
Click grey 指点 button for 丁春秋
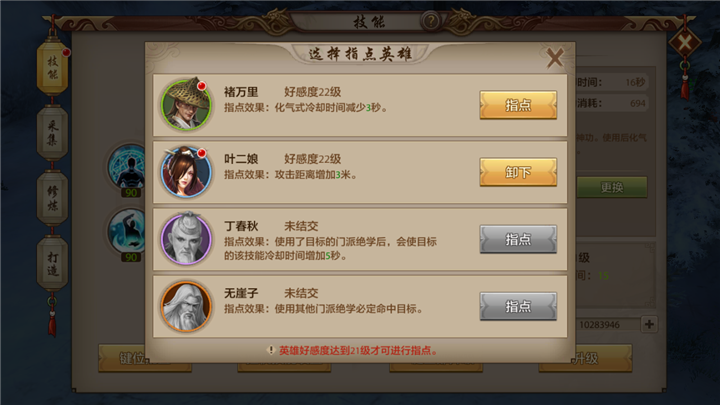[x=518, y=239]
